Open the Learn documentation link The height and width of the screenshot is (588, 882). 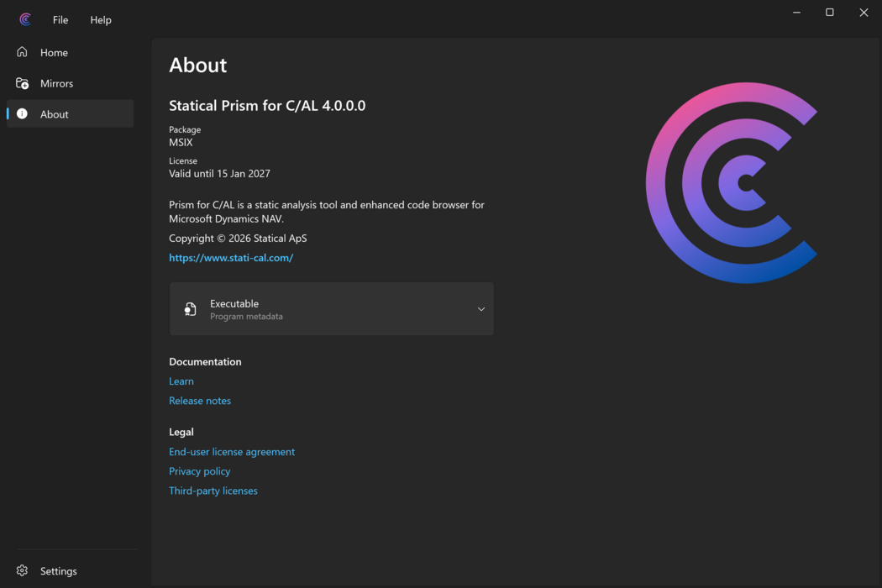pyautogui.click(x=181, y=381)
